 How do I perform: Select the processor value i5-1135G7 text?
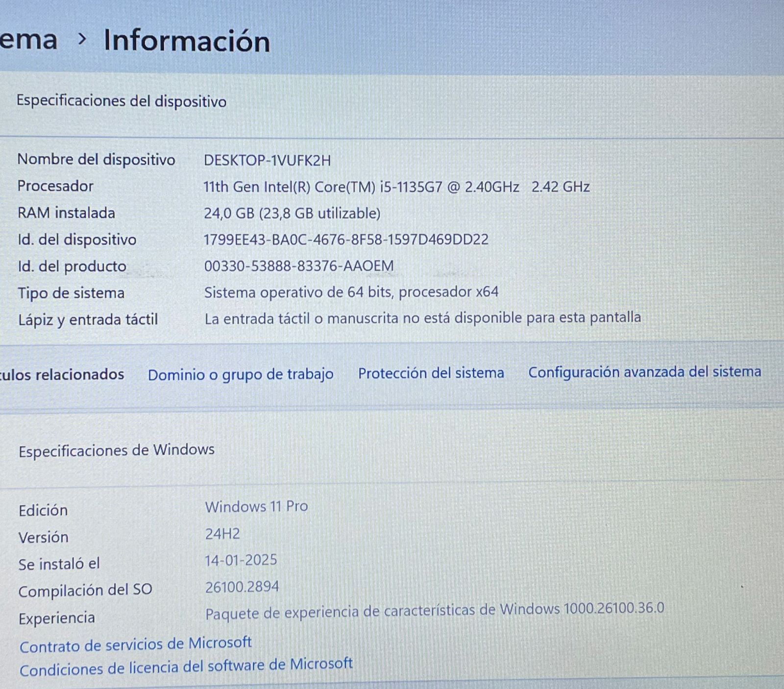pyautogui.click(x=396, y=187)
